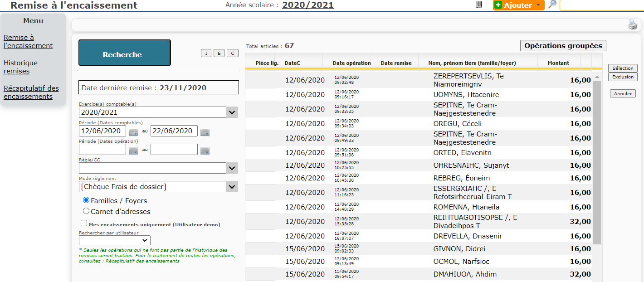Focus the top search input field

[602, 5]
